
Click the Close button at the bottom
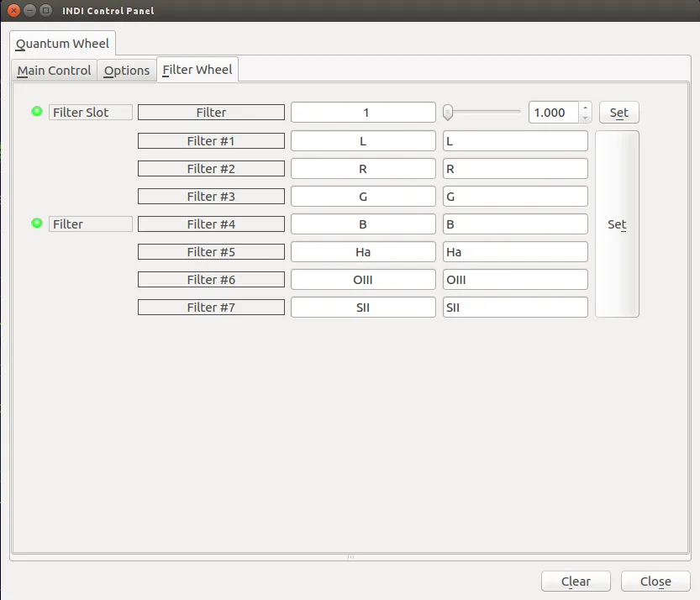655,582
